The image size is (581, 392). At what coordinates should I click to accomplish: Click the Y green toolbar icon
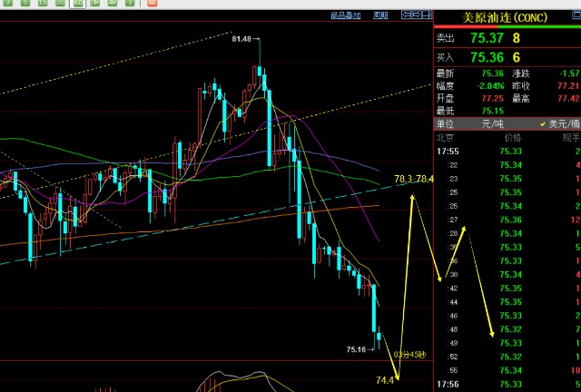point(130,3)
